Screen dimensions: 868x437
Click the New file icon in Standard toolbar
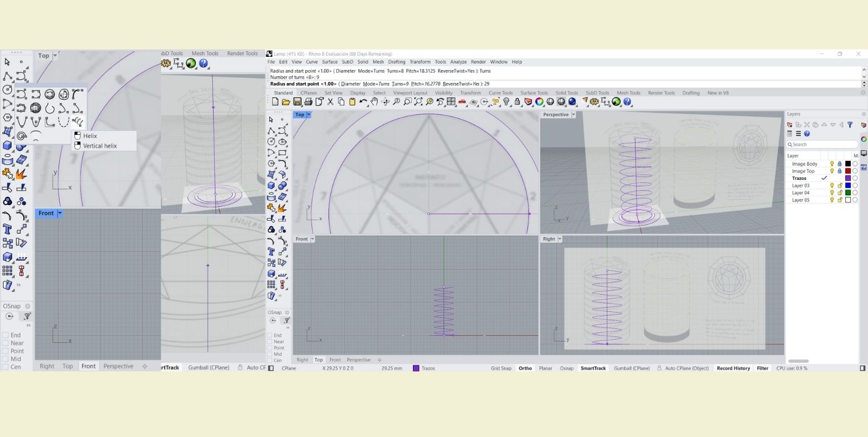click(275, 102)
